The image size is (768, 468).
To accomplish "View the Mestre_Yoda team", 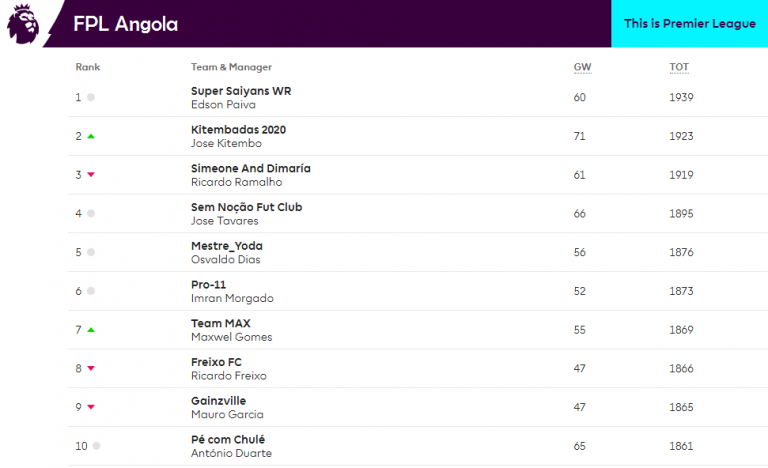I will coord(226,246).
